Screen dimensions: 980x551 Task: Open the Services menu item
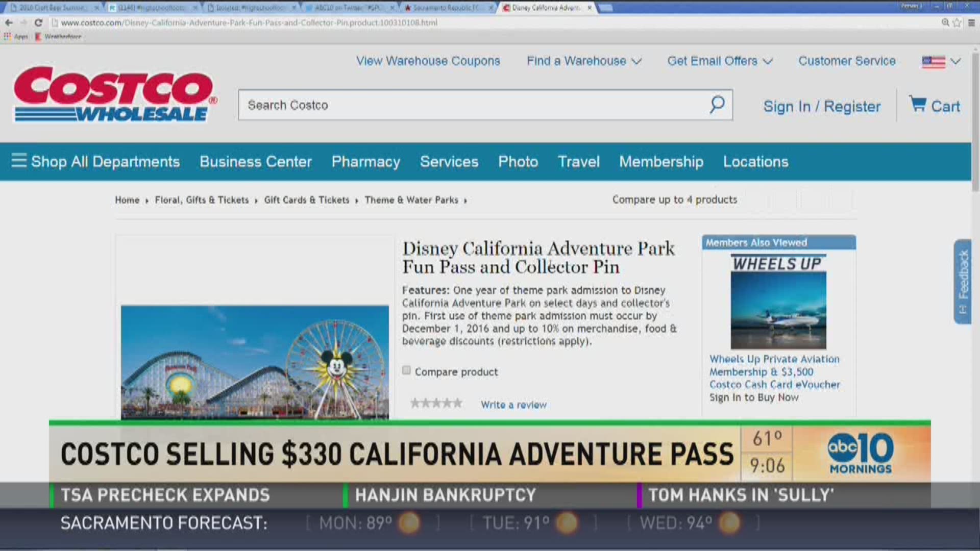tap(449, 161)
